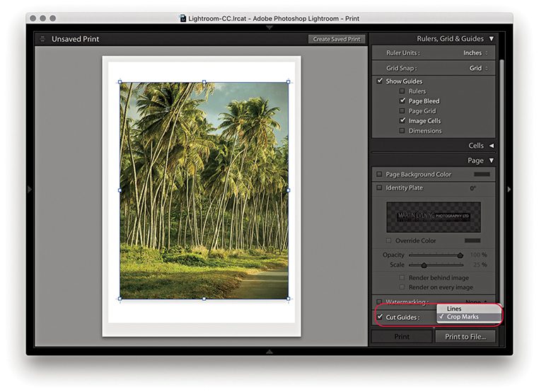Click Create Saved Print button
Screen dimensions: 539x392
pyautogui.click(x=336, y=39)
